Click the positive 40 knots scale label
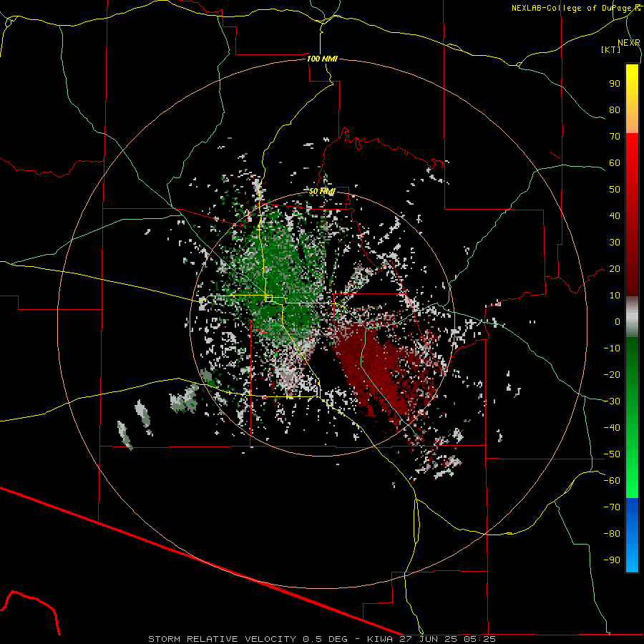This screenshot has height=644, width=644. click(x=615, y=215)
